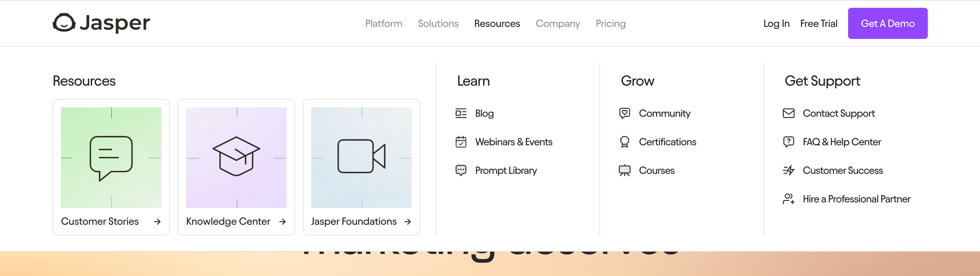The image size is (980, 276).
Task: Click the arrow next to Knowledge Center
Action: coord(282,222)
